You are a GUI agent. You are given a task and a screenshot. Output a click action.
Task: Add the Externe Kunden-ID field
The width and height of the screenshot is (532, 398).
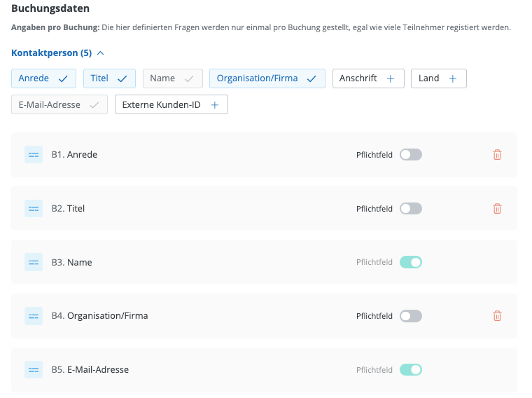[x=171, y=104]
